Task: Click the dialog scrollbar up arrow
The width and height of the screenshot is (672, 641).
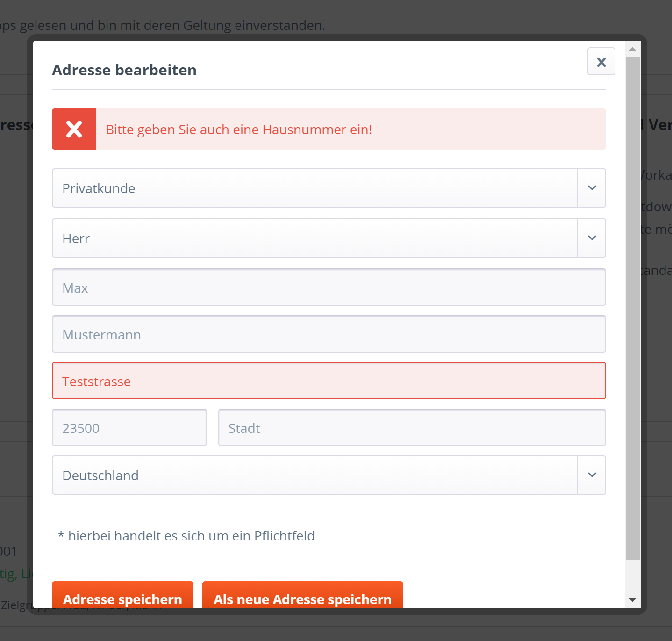Action: point(633,49)
